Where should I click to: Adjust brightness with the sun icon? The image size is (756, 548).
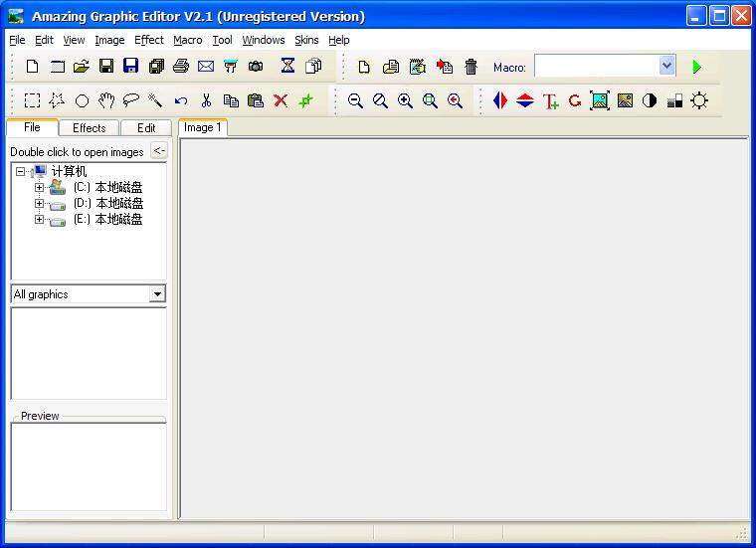[x=699, y=100]
